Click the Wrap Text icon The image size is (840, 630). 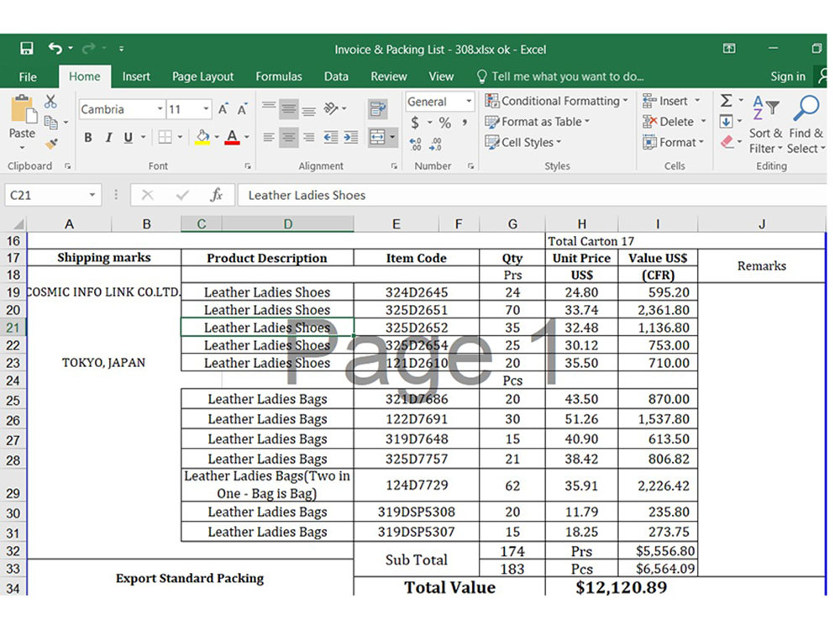(x=378, y=109)
